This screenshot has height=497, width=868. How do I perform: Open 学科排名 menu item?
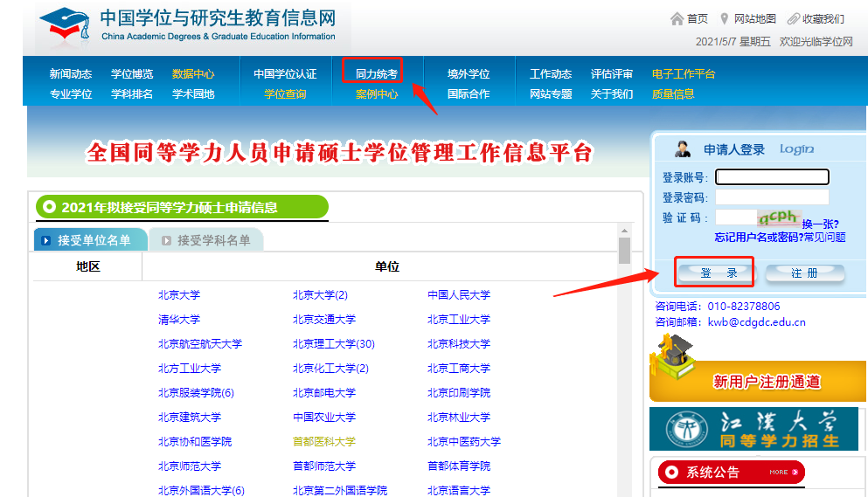tap(132, 94)
